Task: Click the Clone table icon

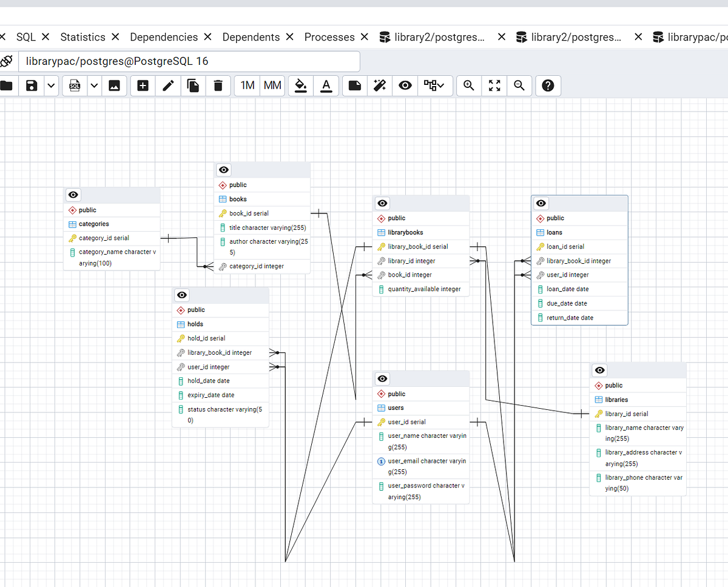Action: point(193,86)
